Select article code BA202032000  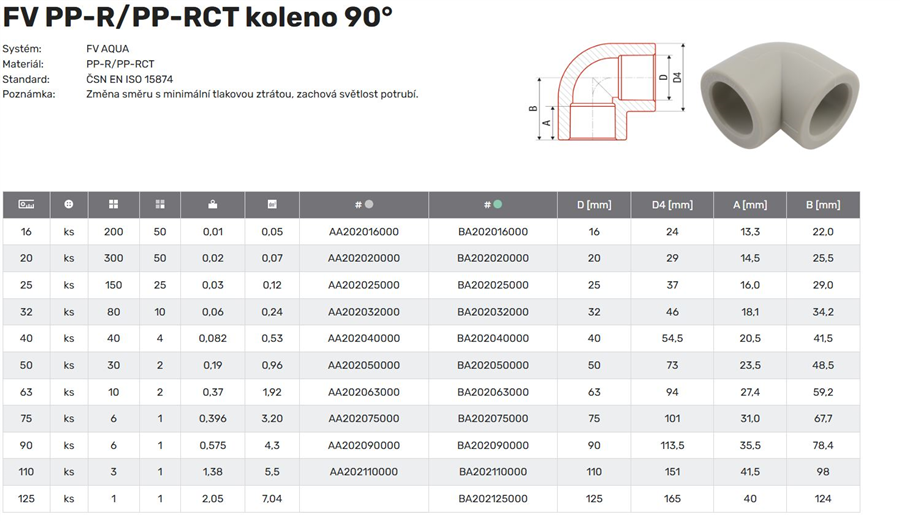tap(493, 312)
